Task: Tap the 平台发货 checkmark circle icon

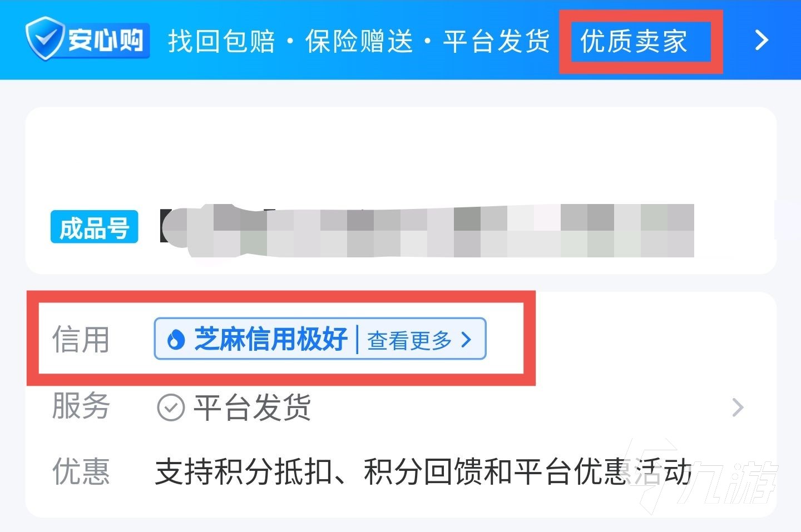Action: click(171, 407)
